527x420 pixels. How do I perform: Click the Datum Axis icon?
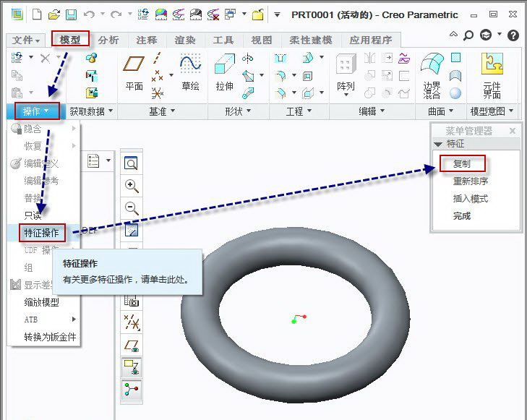(157, 58)
